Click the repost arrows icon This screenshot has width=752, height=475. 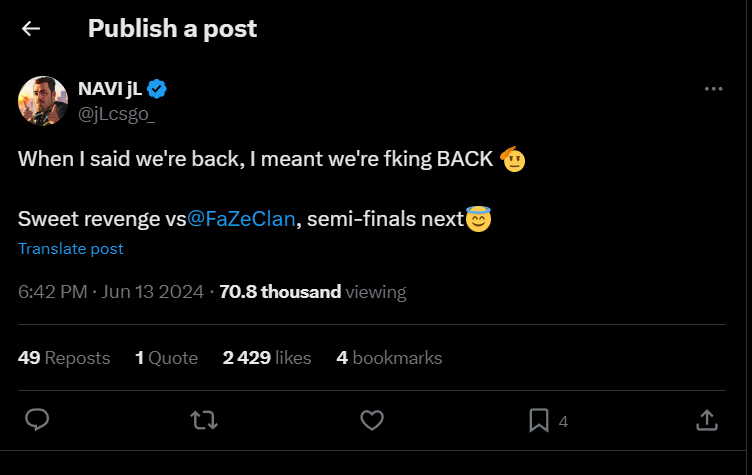pyautogui.click(x=204, y=420)
